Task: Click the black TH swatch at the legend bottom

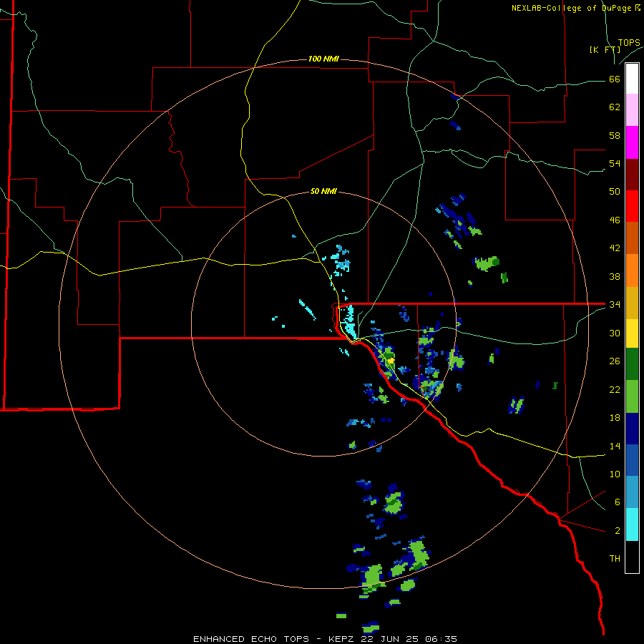Action: tap(632, 557)
